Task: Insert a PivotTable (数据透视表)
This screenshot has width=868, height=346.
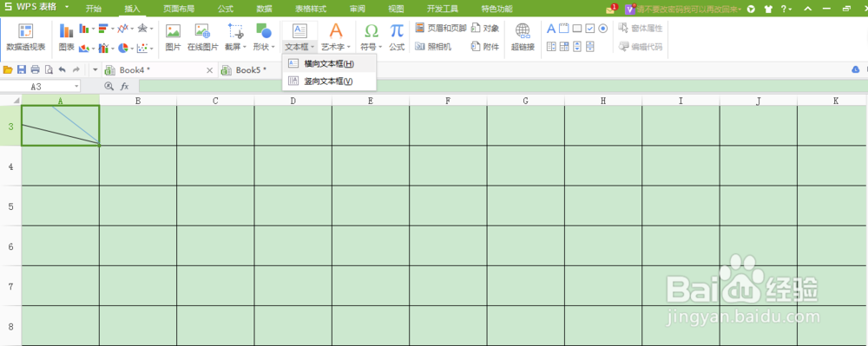Action: coord(25,37)
